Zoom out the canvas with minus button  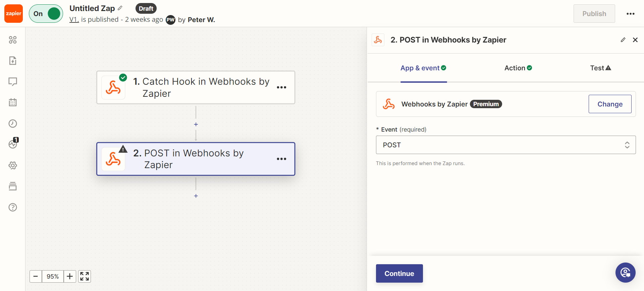36,276
